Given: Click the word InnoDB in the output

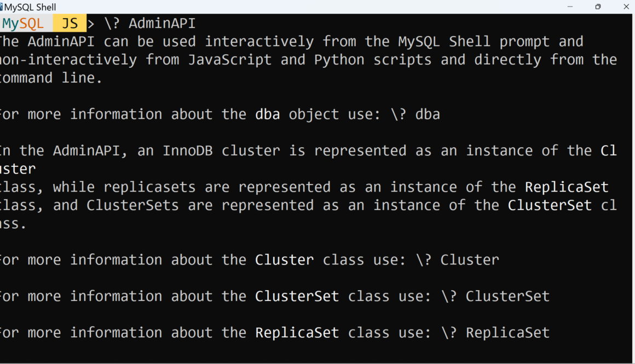Looking at the screenshot, I should (x=188, y=151).
